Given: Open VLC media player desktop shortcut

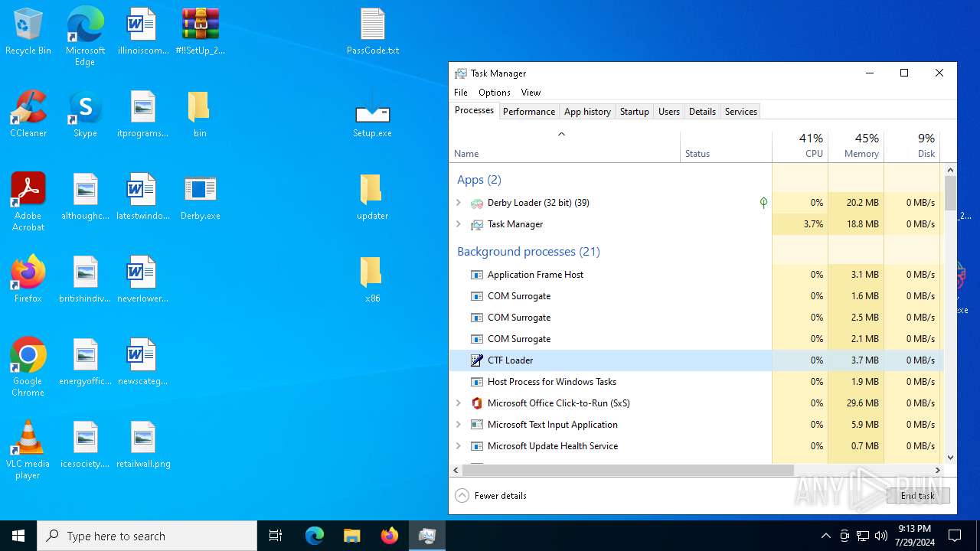Looking at the screenshot, I should [x=28, y=450].
